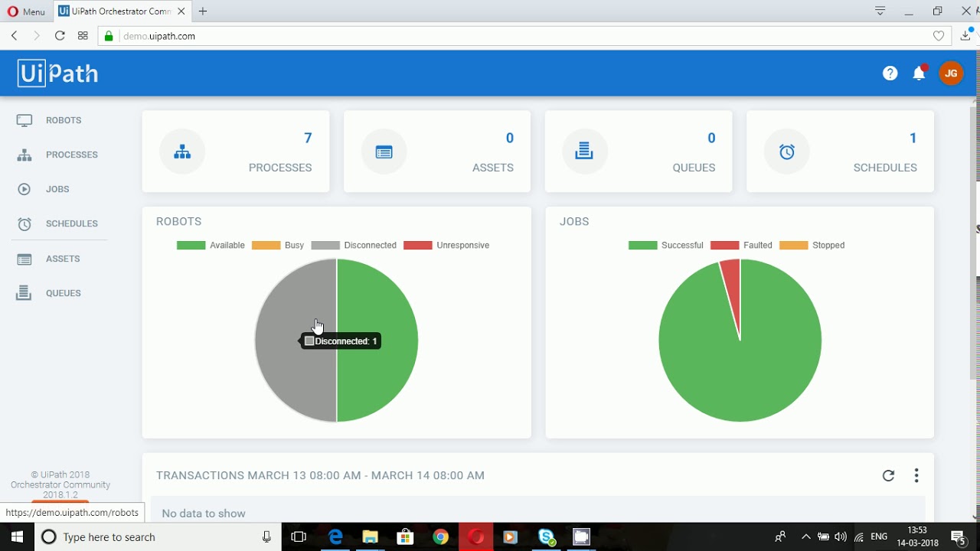Go to QUEUES in the sidebar
The width and height of the screenshot is (980, 551).
[x=64, y=293]
